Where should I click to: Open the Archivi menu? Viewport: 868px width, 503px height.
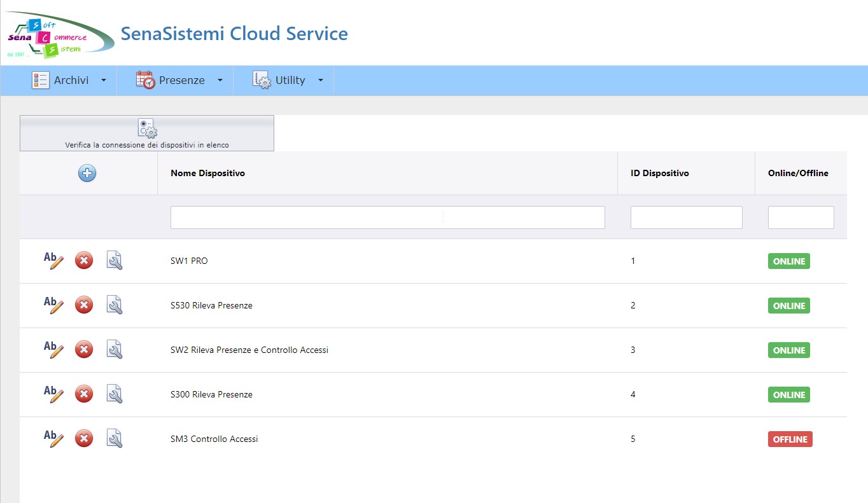tap(69, 80)
